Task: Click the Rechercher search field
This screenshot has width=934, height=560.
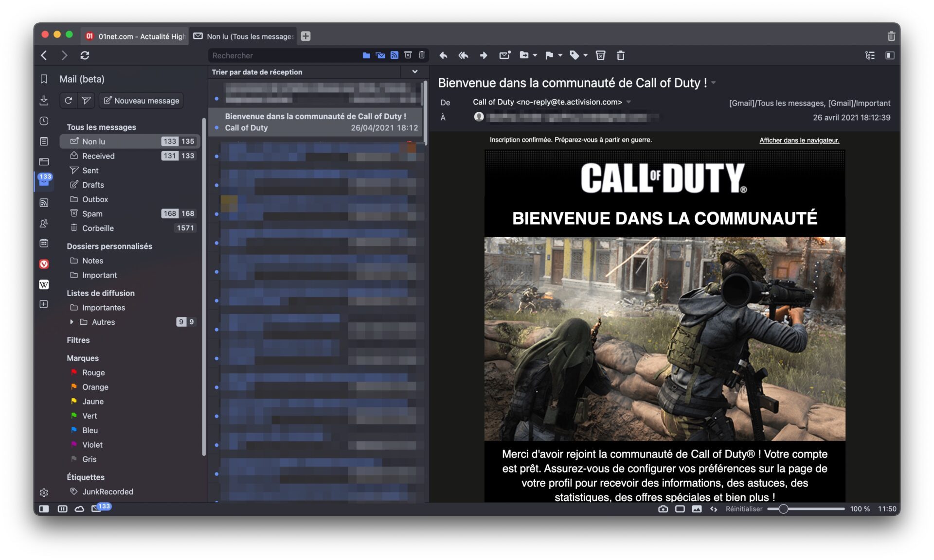Action: [x=285, y=55]
